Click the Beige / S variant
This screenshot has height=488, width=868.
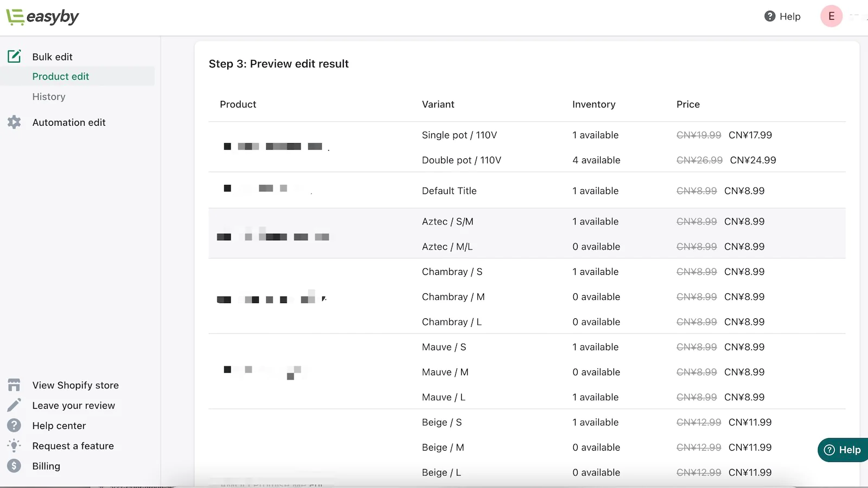coord(442,422)
